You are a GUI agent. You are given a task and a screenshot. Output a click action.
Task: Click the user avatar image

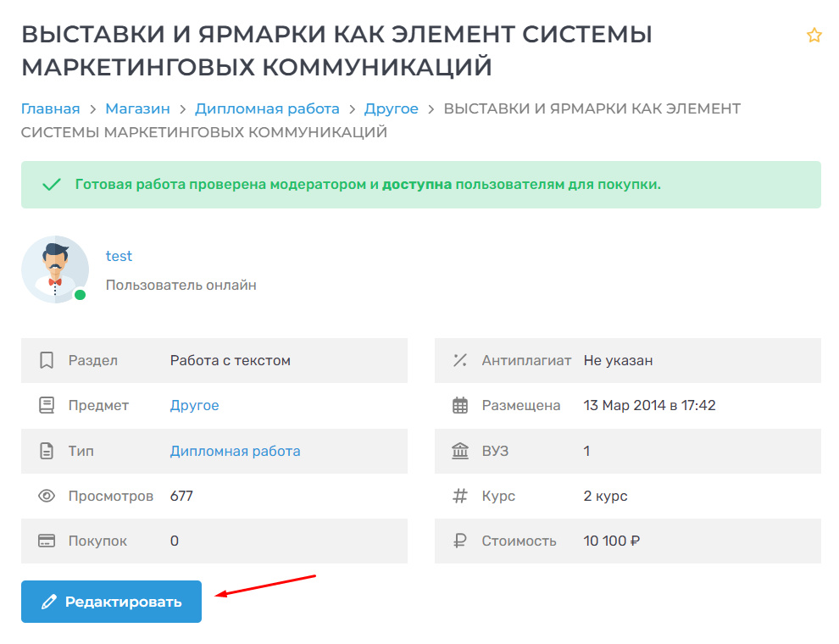(x=55, y=269)
